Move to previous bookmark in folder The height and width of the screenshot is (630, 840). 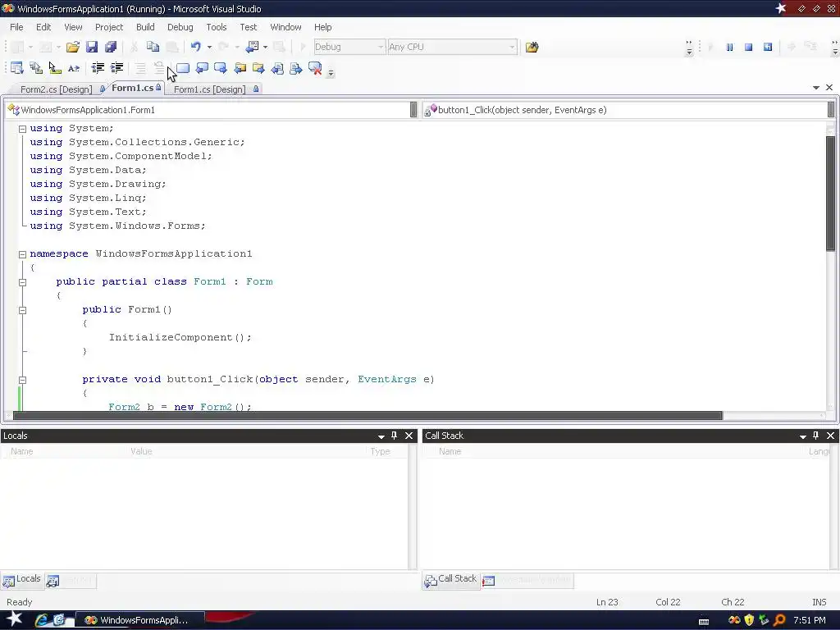[x=240, y=68]
